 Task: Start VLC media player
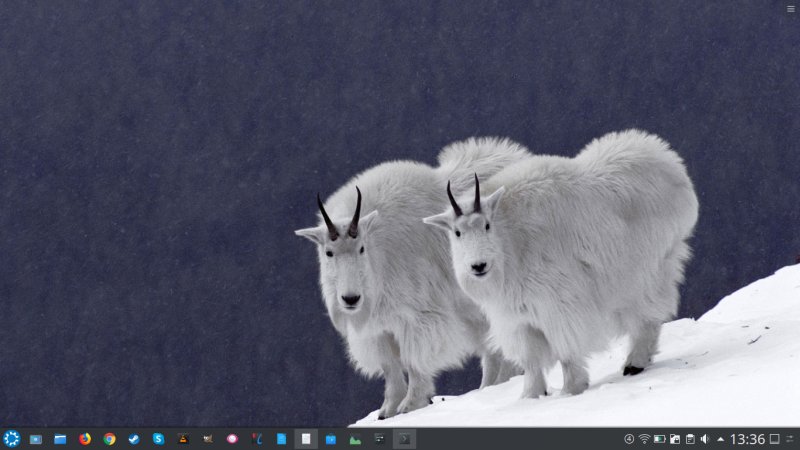click(183, 439)
